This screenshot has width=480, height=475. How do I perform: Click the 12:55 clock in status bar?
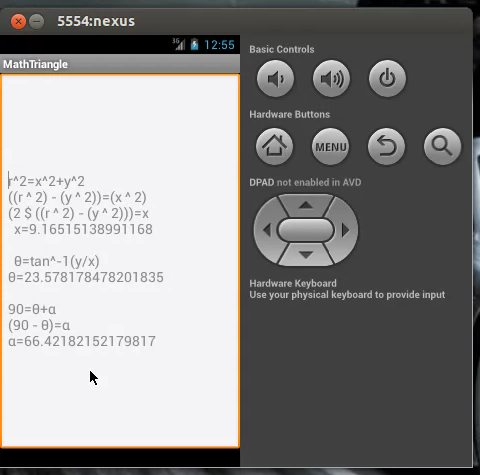pos(219,45)
